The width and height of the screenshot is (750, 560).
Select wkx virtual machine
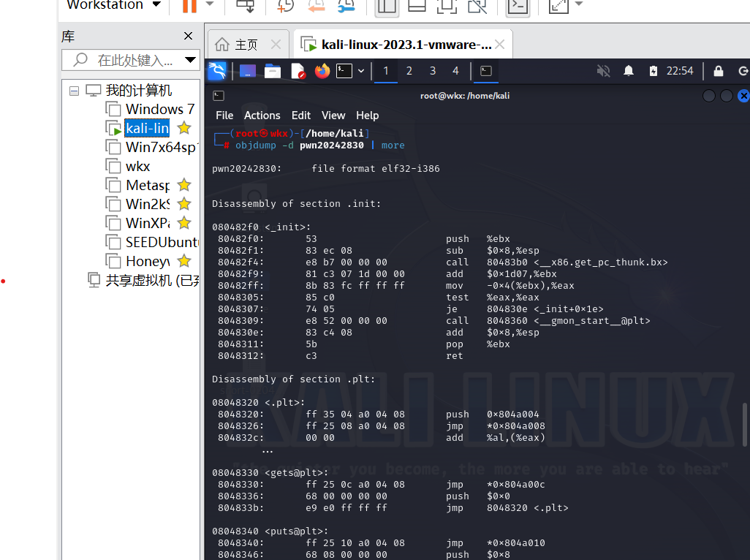pyautogui.click(x=137, y=167)
